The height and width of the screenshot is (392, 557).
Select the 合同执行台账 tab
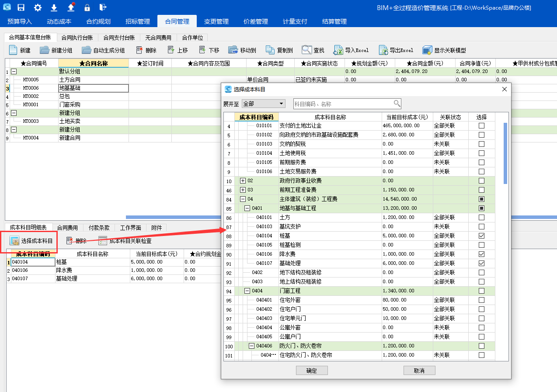click(x=77, y=38)
